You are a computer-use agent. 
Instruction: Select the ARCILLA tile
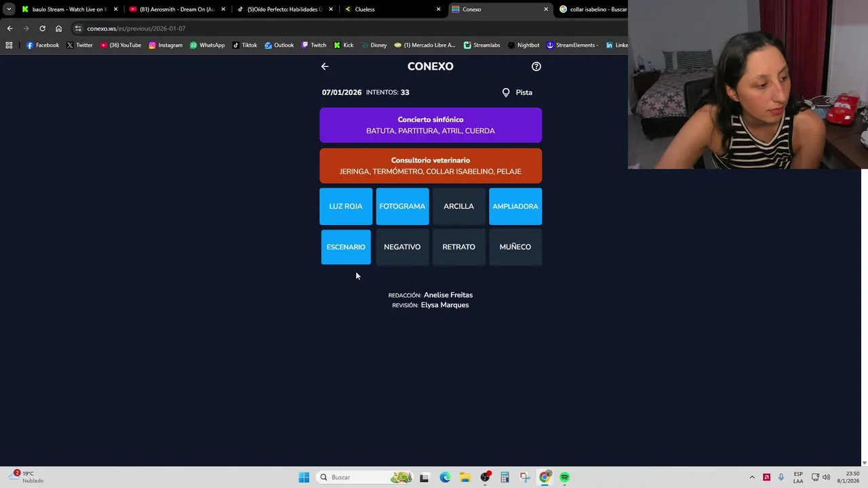tap(458, 206)
